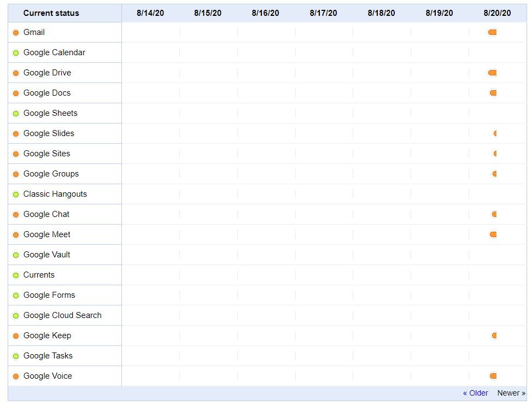This screenshot has width=532, height=406.
Task: Click the green status dot beside Google Sheets
Action: (x=16, y=114)
